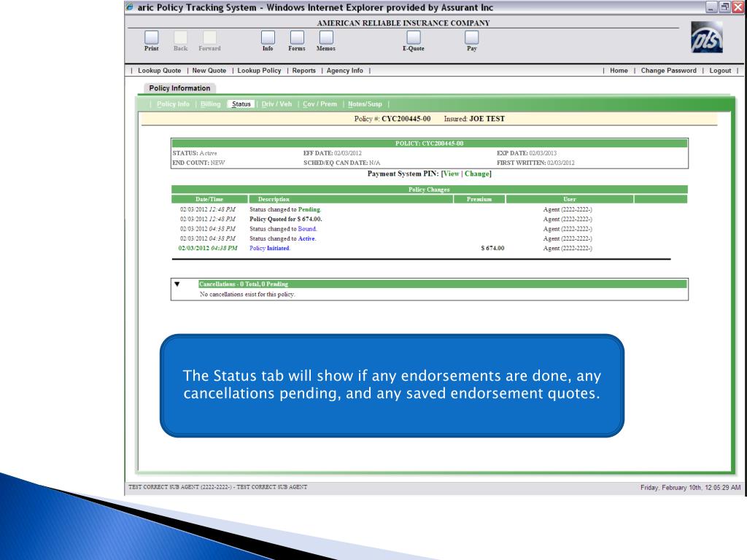747x560 pixels.
Task: Collapse the Cancellations section triangle
Action: pos(177,284)
